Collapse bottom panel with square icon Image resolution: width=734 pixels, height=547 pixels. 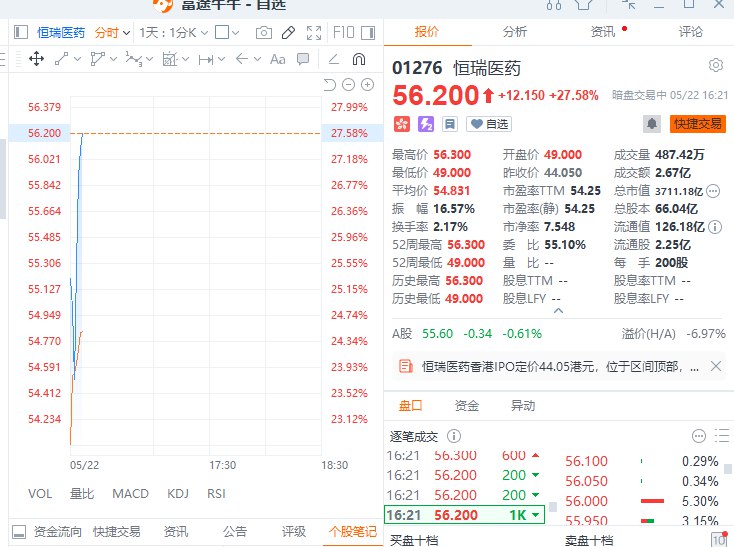[19, 532]
